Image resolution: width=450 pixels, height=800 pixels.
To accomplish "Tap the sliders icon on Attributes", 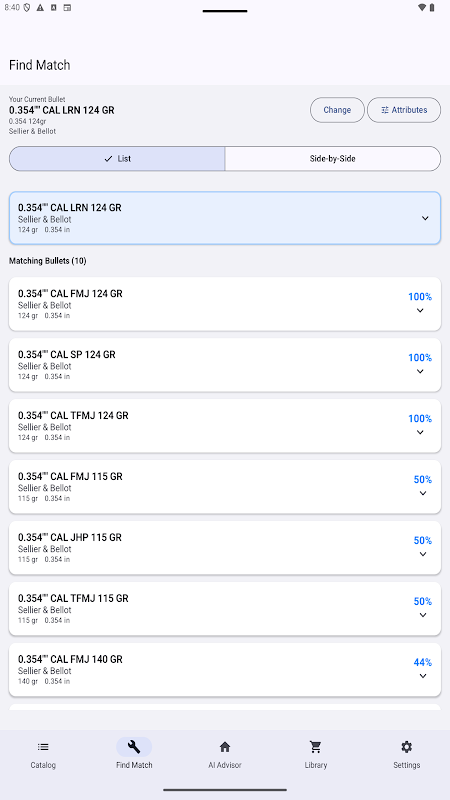I will (385, 110).
